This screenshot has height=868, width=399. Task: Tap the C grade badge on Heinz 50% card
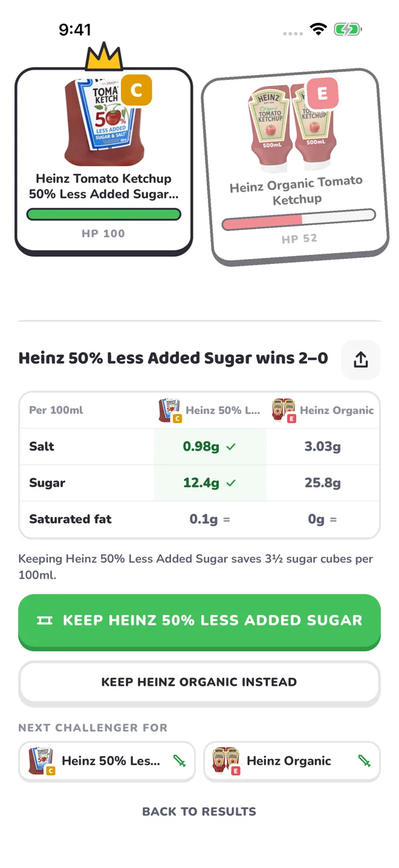point(136,90)
